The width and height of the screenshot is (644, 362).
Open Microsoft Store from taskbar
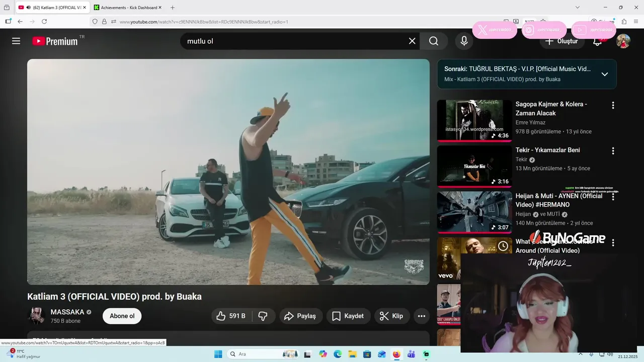tap(367, 354)
